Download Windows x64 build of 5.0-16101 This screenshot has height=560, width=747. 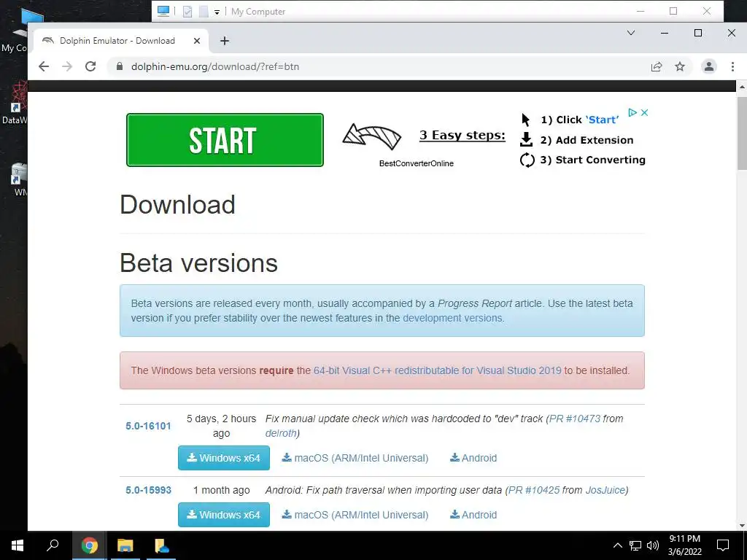(224, 458)
